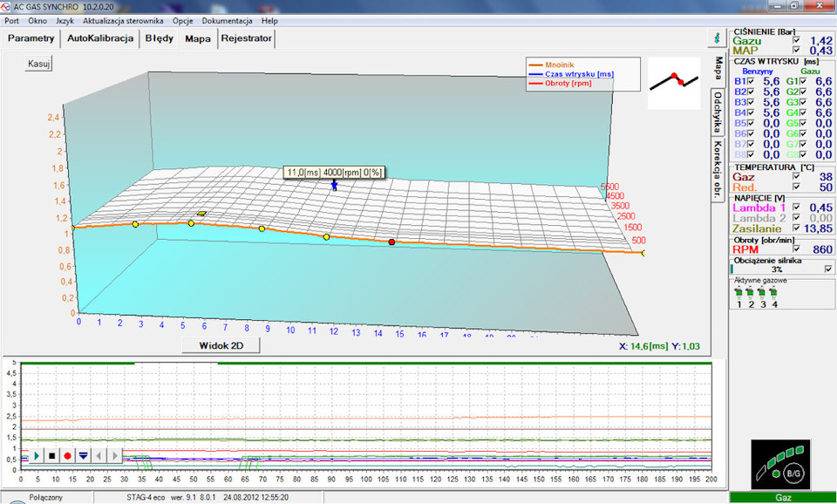Click the green icon above vertical tabs

(x=718, y=38)
